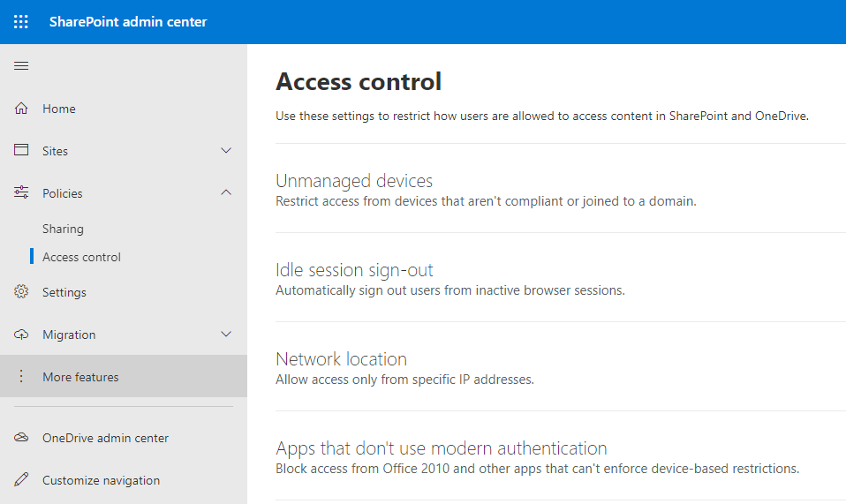The width and height of the screenshot is (846, 504).
Task: Open Customize navigation
Action: (x=101, y=480)
